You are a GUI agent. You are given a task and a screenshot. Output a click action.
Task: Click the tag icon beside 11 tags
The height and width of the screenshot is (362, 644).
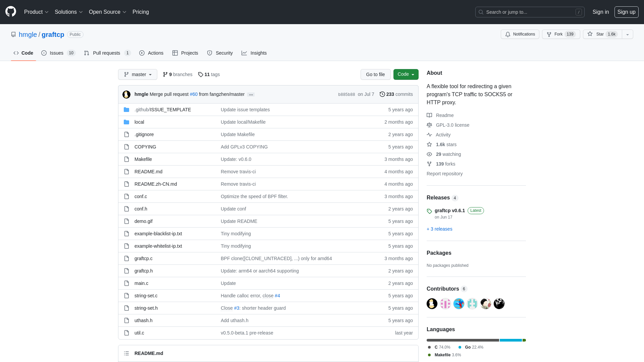point(201,74)
